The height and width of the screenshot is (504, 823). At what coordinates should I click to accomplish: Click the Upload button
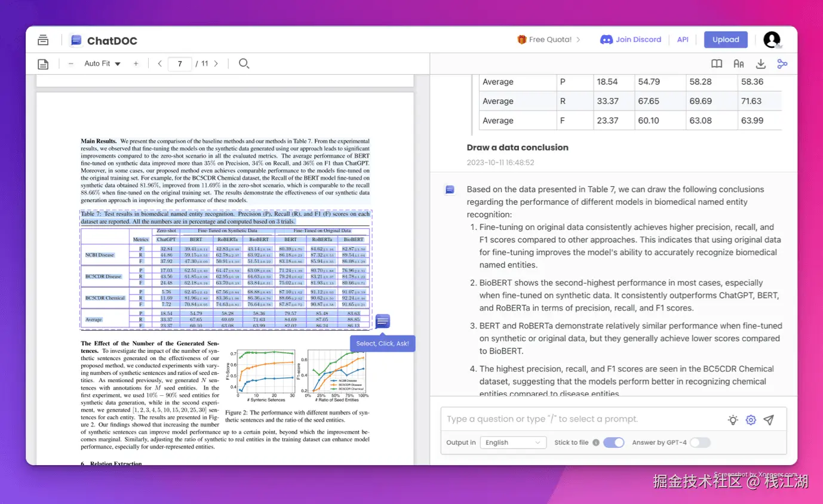click(x=726, y=39)
